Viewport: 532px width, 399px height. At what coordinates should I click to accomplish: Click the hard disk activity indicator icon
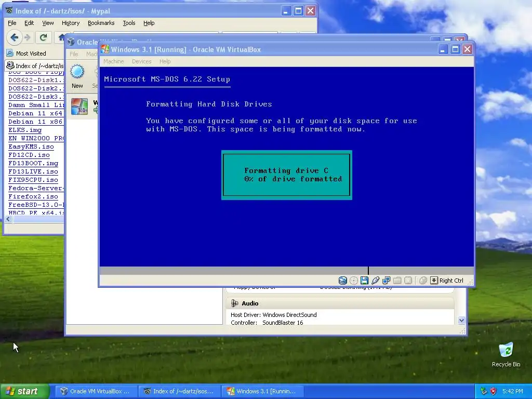click(x=343, y=280)
